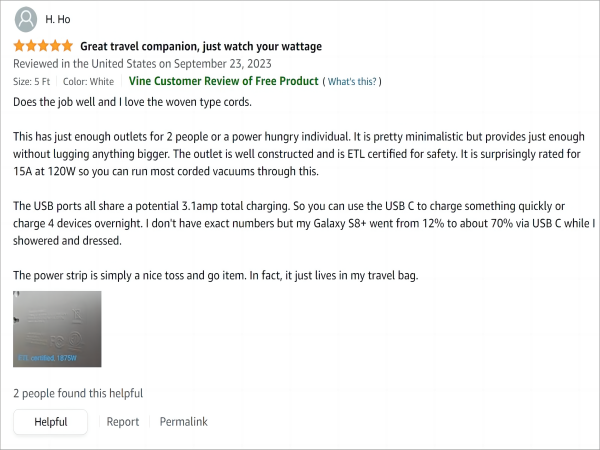
Task: Open the 'What's this?' link
Action: [352, 82]
